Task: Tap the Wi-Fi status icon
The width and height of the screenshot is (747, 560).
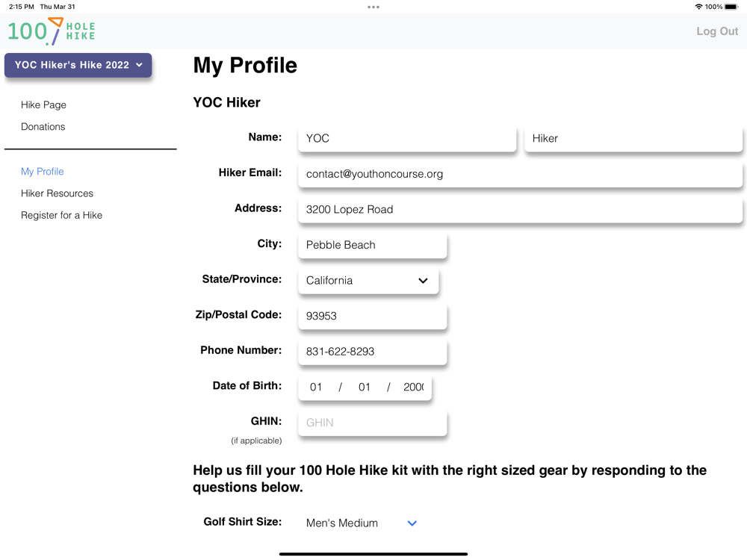Action: click(698, 7)
